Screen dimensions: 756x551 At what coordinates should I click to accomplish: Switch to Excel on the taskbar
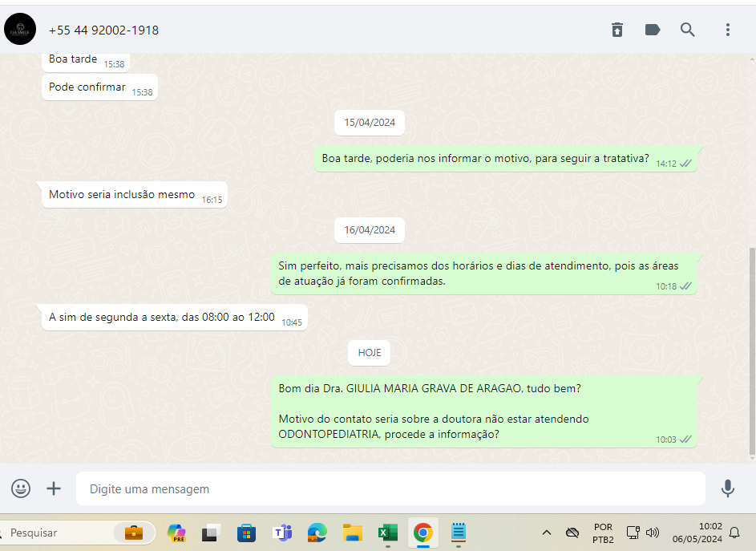pos(388,533)
